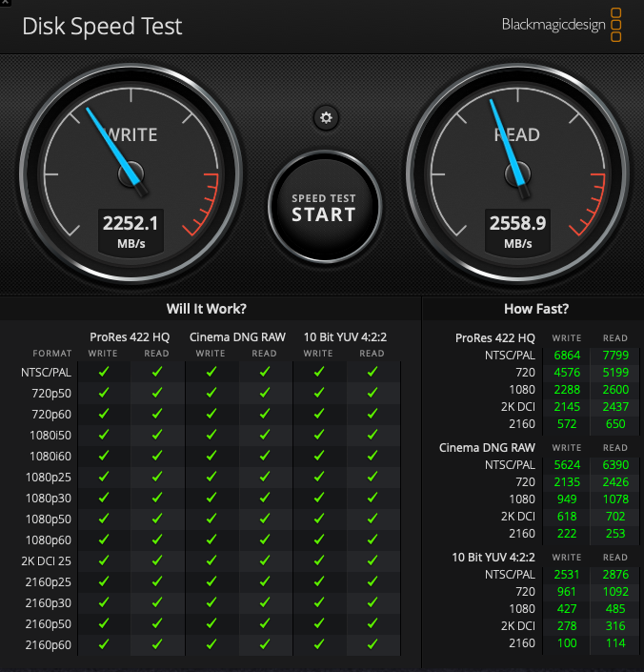Click 10 Bit YUV 4:2:2 header in Will It Work
The image size is (644, 672).
tap(345, 337)
